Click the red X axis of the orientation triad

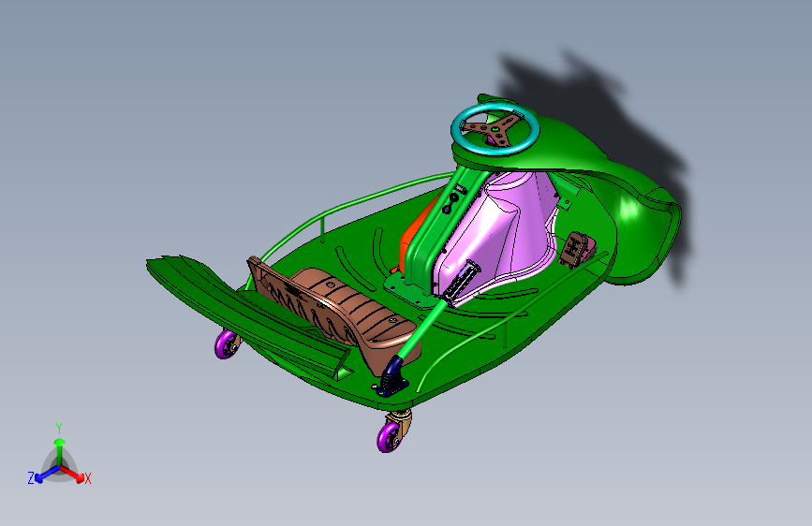coord(71,474)
